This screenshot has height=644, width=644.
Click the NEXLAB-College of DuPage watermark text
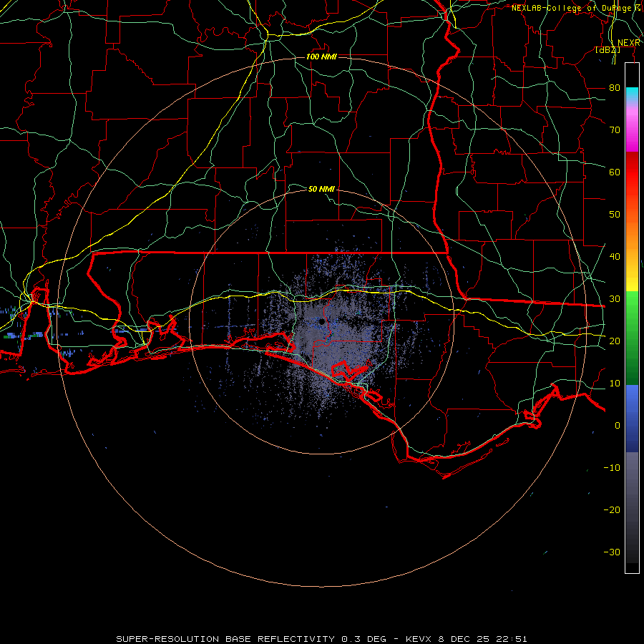pos(576,8)
